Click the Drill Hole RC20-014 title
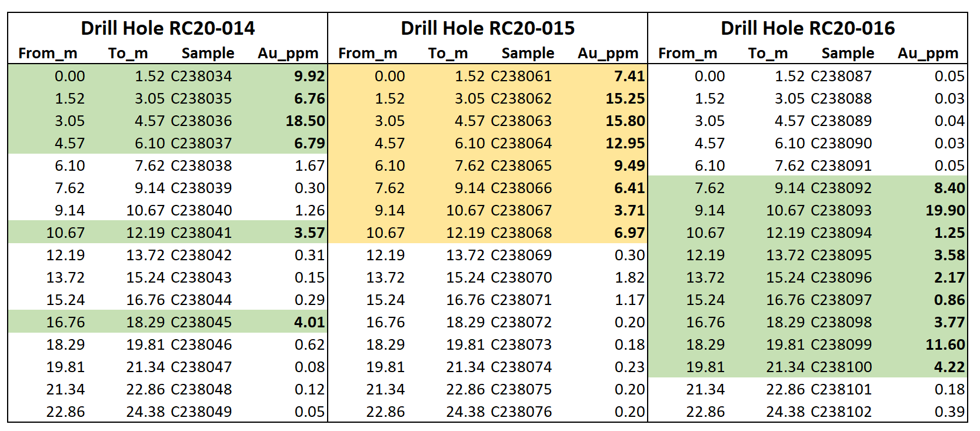The width and height of the screenshot is (980, 431). pos(168,28)
